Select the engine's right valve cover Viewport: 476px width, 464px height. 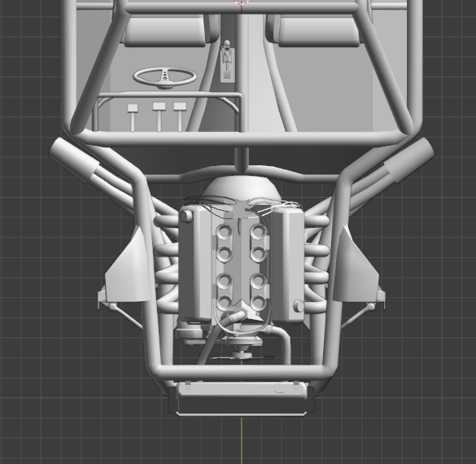click(288, 265)
